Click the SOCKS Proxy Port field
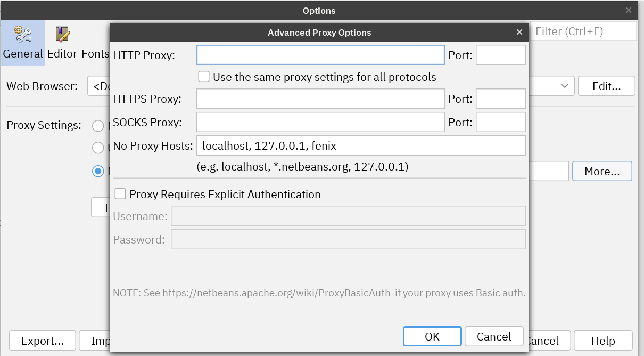 pos(500,122)
